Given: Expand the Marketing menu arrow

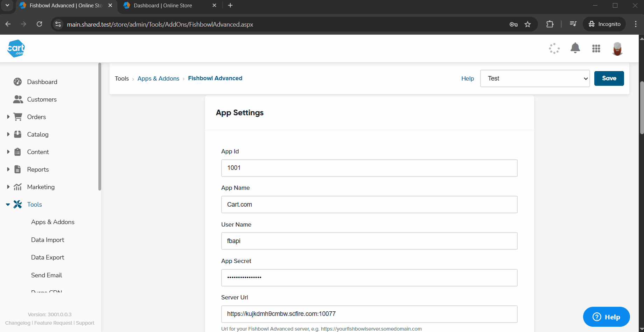Looking at the screenshot, I should [x=8, y=187].
